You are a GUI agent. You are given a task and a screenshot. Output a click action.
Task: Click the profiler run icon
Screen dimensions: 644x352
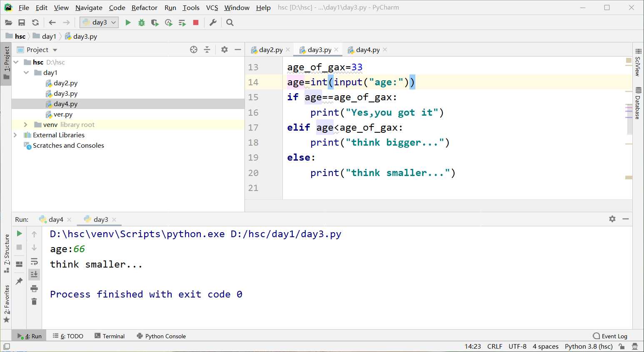click(169, 22)
